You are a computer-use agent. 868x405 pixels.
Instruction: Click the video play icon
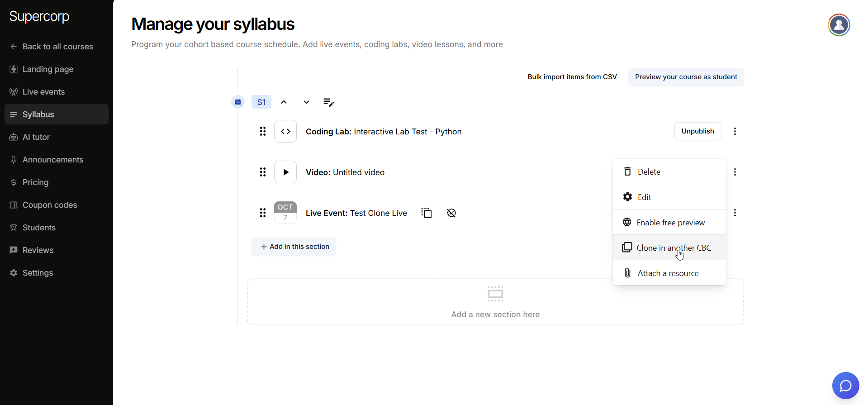coord(285,172)
